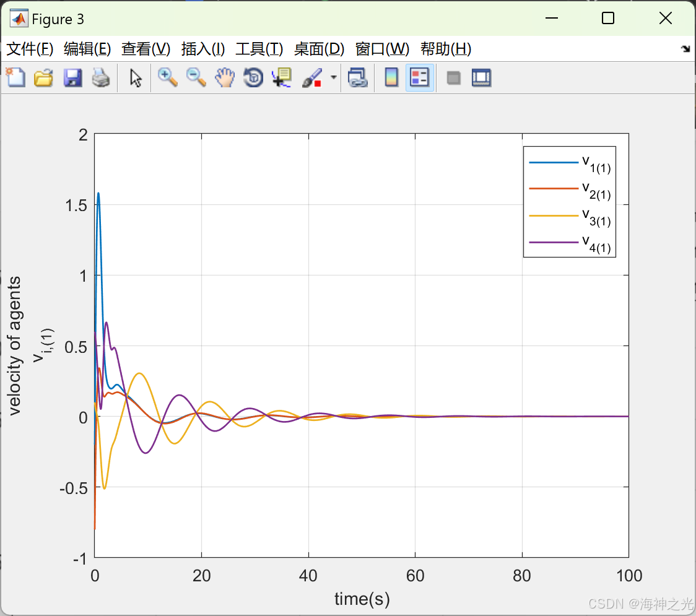
Task: Activate the Rotate 3D tool
Action: click(253, 77)
